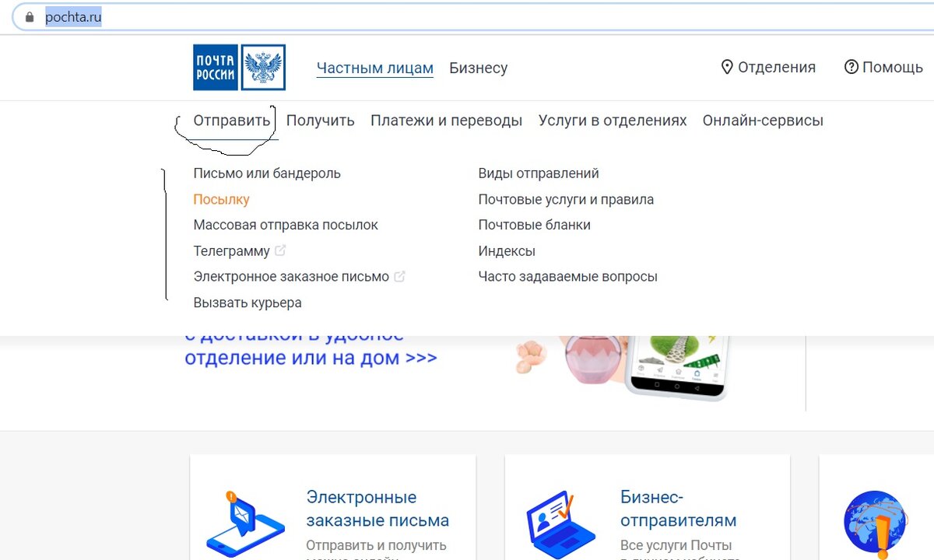Click the Почта России double-headed eagle logo
Viewport: 934px width, 560px height.
click(265, 68)
